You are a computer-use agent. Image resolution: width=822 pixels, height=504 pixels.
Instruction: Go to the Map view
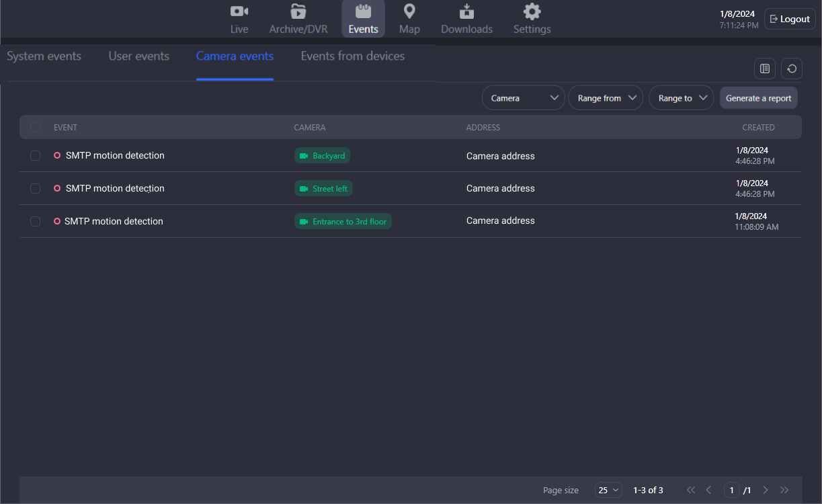click(x=409, y=19)
